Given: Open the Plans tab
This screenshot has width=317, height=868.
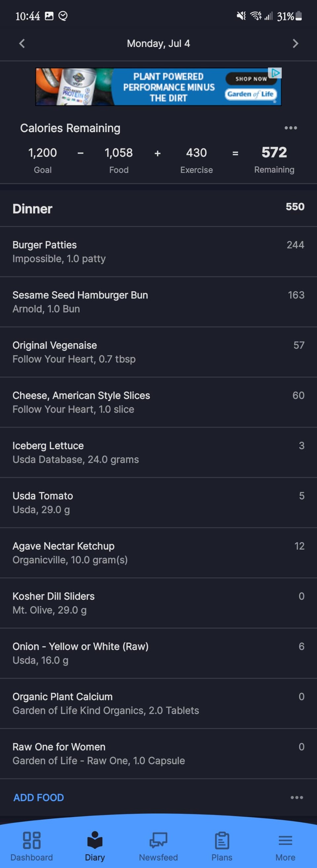Looking at the screenshot, I should [x=222, y=846].
